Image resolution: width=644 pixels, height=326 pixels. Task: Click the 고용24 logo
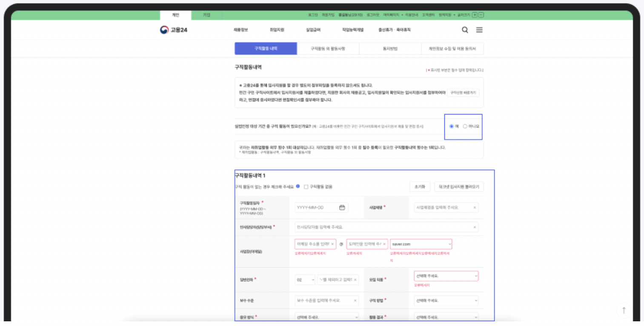click(x=174, y=30)
